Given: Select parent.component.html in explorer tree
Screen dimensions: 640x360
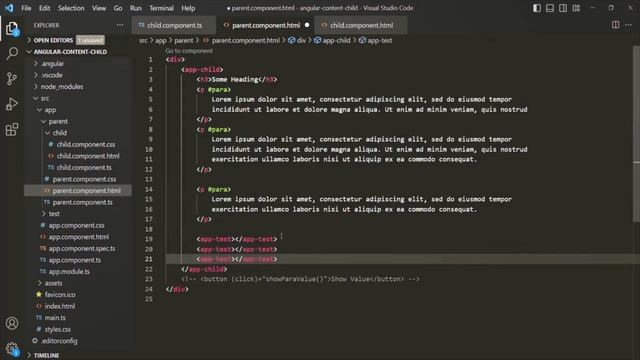Looking at the screenshot, I should click(78, 190).
